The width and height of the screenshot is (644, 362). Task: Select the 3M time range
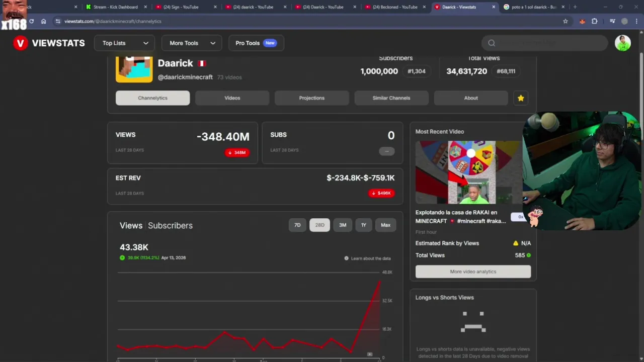343,225
